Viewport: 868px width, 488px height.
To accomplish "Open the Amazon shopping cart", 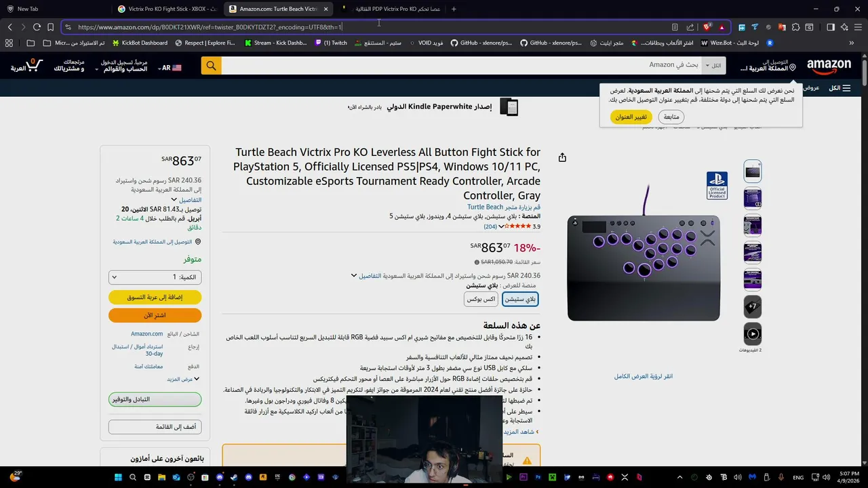I will pos(27,66).
